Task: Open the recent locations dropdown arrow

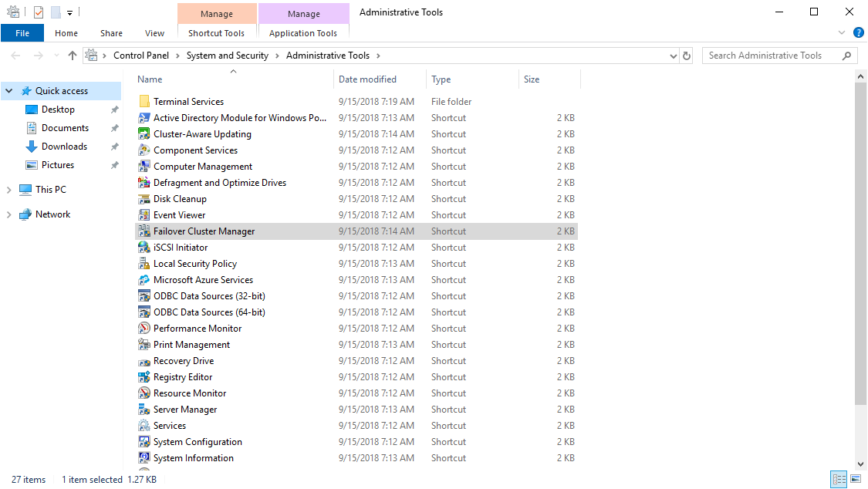Action: click(x=56, y=56)
